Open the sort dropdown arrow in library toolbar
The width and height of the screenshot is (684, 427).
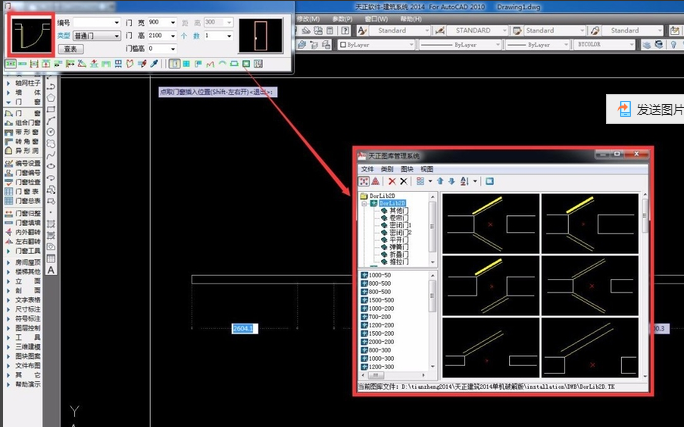pyautogui.click(x=475, y=181)
